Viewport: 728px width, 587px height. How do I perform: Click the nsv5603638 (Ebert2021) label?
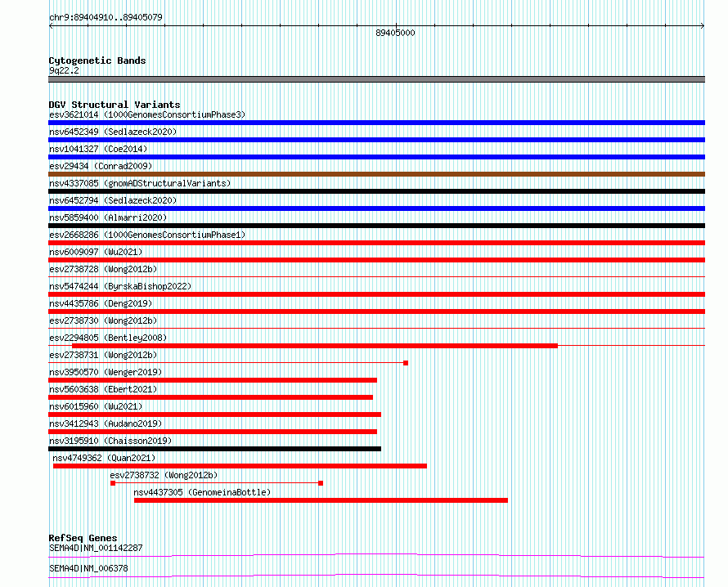(x=103, y=389)
